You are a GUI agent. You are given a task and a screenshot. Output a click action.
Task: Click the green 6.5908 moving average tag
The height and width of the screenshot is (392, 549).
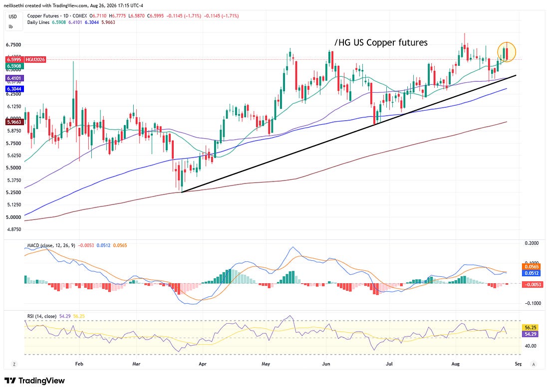point(14,66)
